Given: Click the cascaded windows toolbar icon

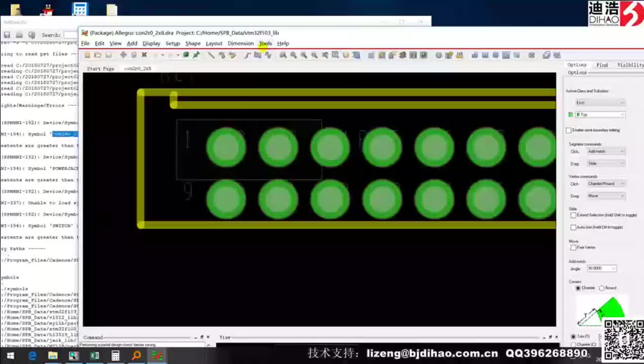Looking at the screenshot, I should point(546,55).
